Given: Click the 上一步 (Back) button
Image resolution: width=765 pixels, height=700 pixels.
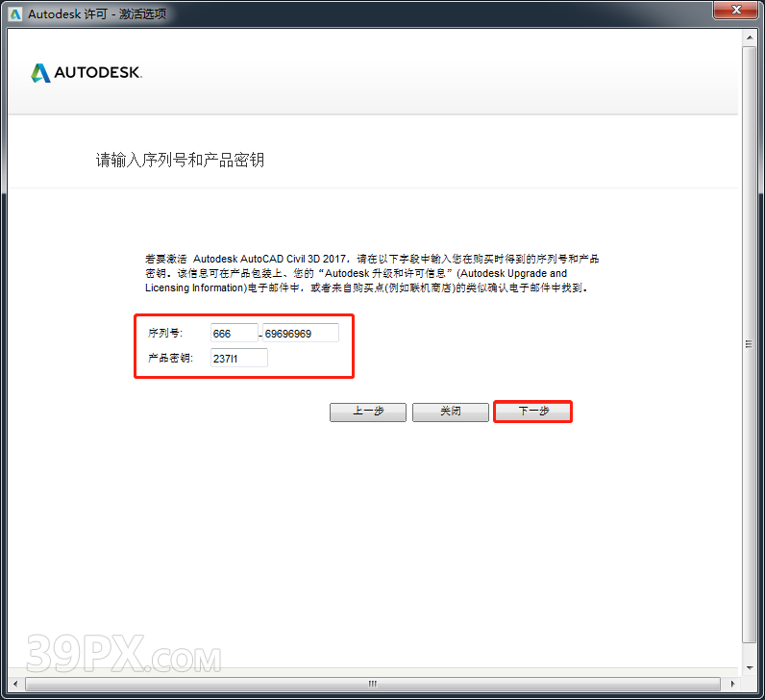Looking at the screenshot, I should coord(368,412).
